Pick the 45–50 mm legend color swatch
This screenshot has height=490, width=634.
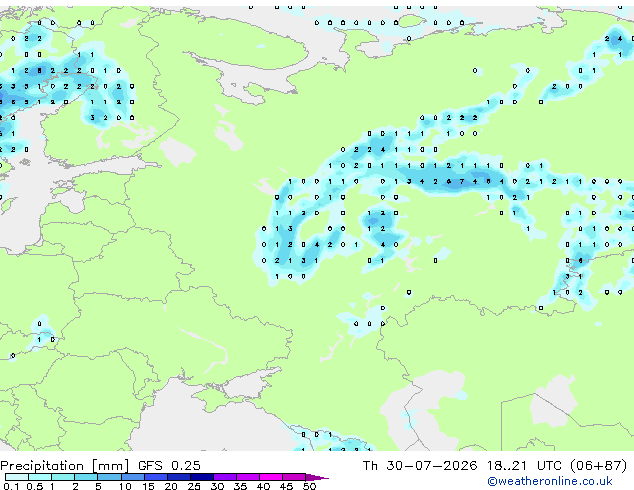coord(294,477)
